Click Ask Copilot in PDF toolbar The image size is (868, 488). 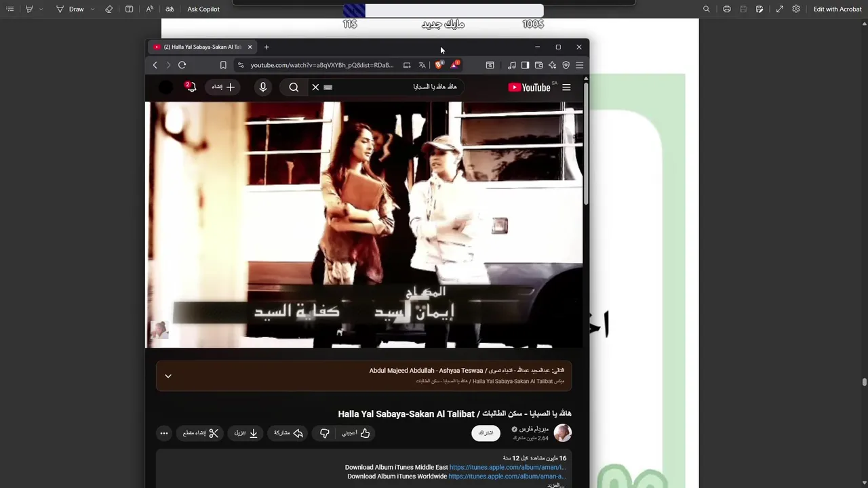click(x=203, y=9)
